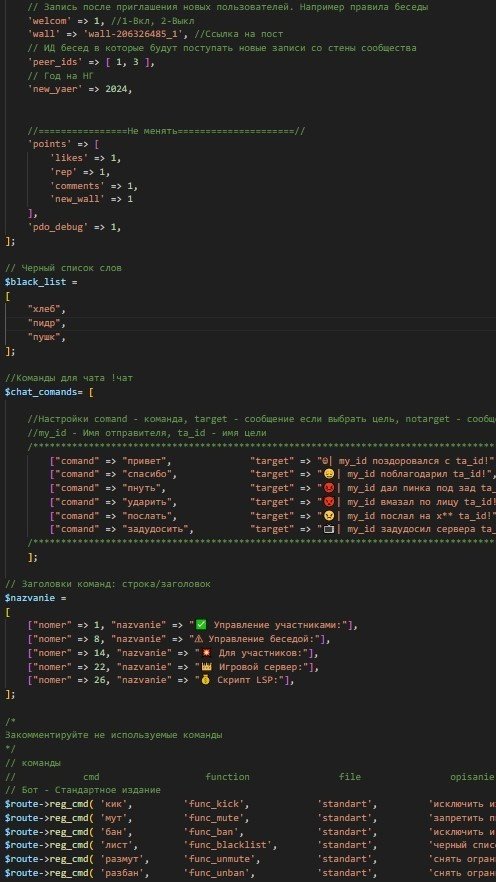Click 'standart' in the 'кик' row
Image resolution: width=496 pixels, height=882 pixels.
(347, 805)
